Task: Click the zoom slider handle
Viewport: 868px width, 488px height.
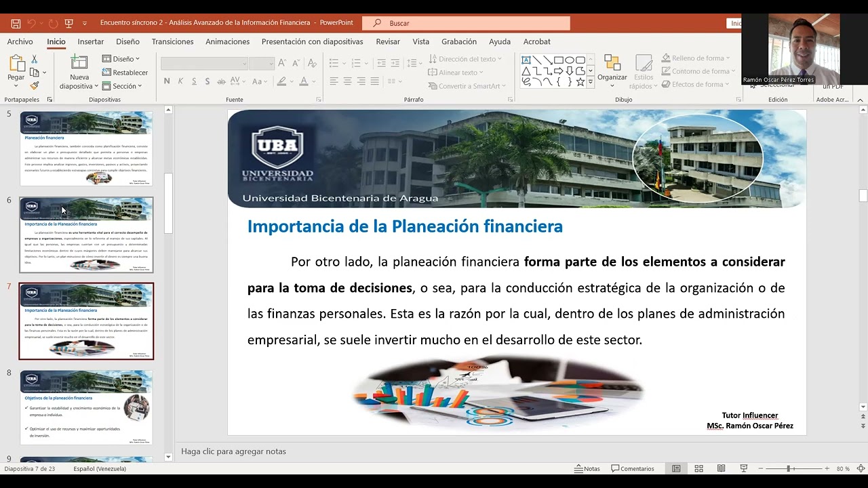Action: coord(789,468)
